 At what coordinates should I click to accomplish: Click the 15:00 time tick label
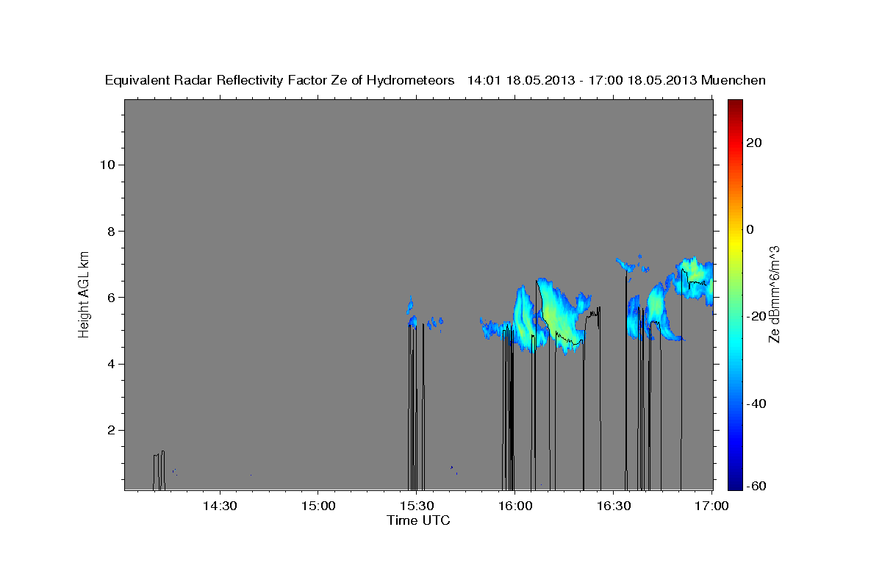click(x=318, y=506)
